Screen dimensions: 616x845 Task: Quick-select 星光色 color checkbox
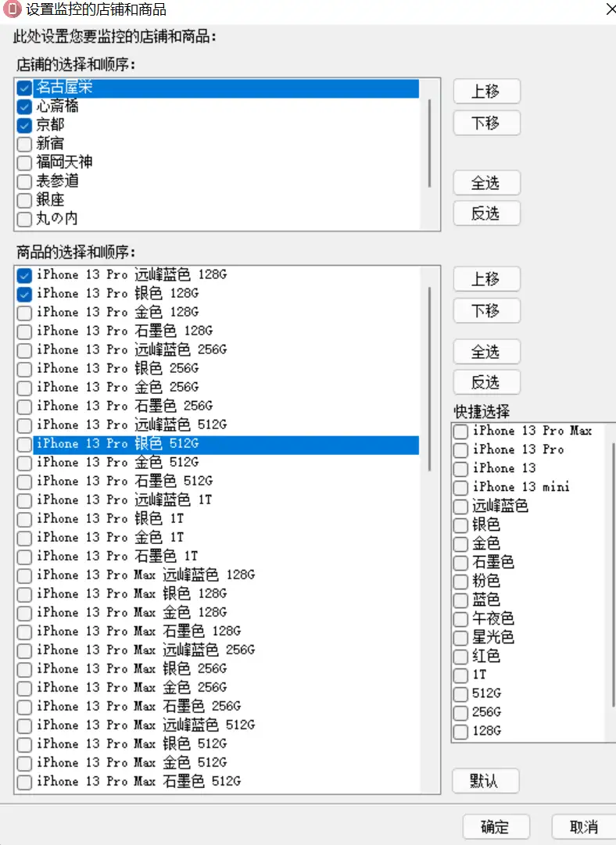[x=460, y=638]
